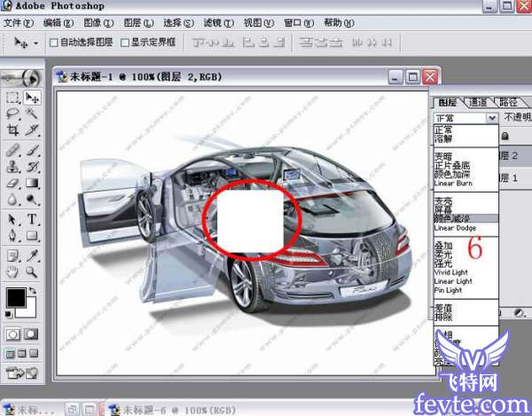The width and height of the screenshot is (532, 416).
Task: Enable 显示定界框 checkbox
Action: 125,43
